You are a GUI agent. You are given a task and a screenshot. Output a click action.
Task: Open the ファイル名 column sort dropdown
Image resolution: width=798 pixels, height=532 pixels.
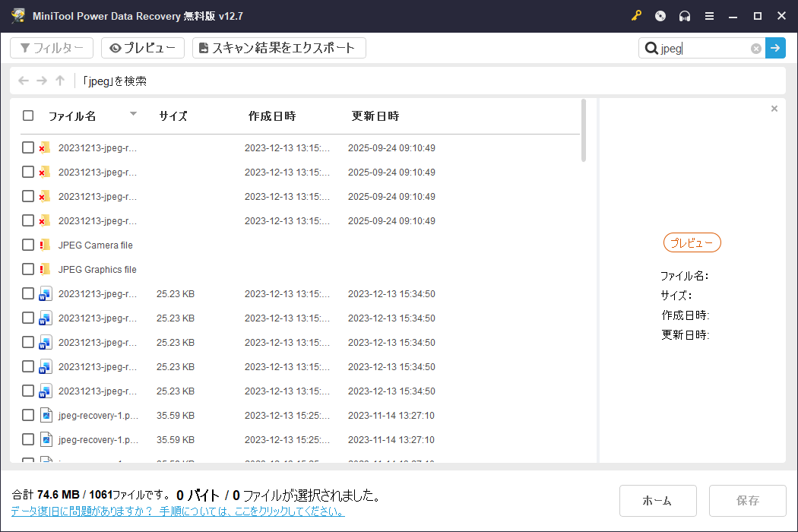133,113
